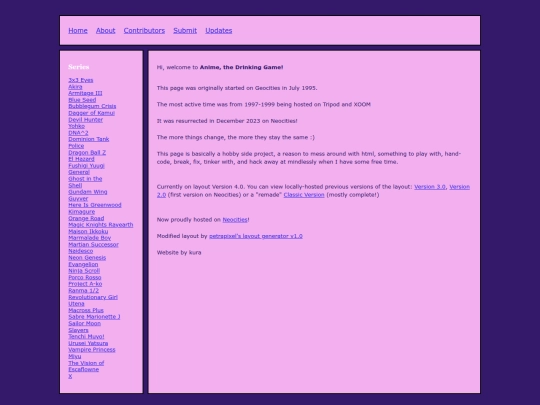540x405 pixels.
Task: Select Fushigi Yuugi in the sidebar
Action: point(86,165)
